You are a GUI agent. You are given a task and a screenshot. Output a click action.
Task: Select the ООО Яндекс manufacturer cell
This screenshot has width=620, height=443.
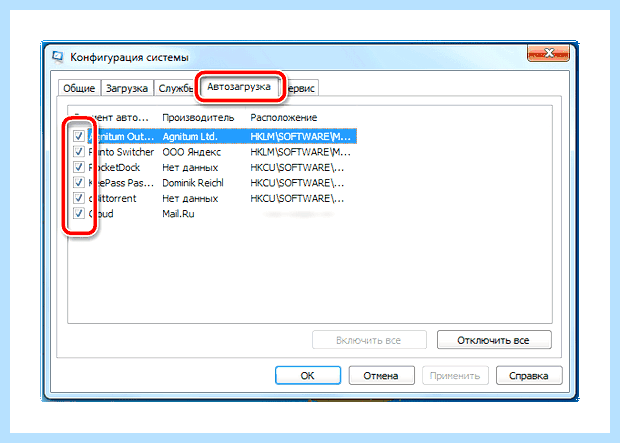[191, 152]
